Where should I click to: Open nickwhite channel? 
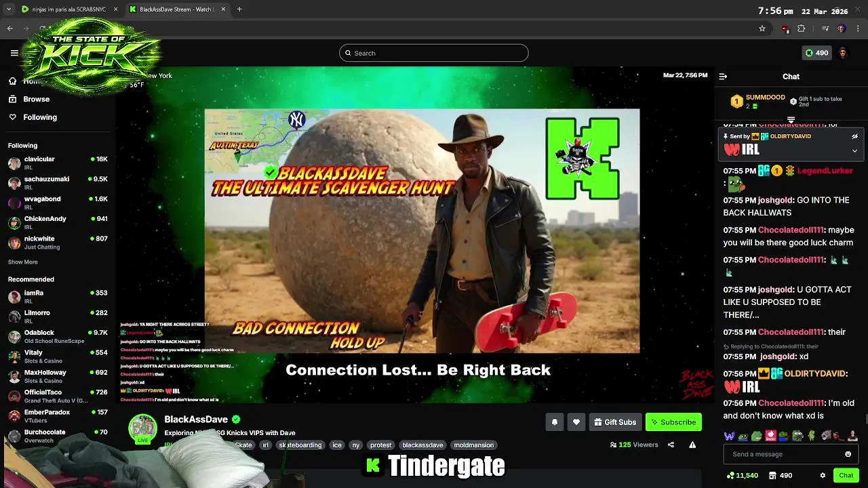pos(58,243)
